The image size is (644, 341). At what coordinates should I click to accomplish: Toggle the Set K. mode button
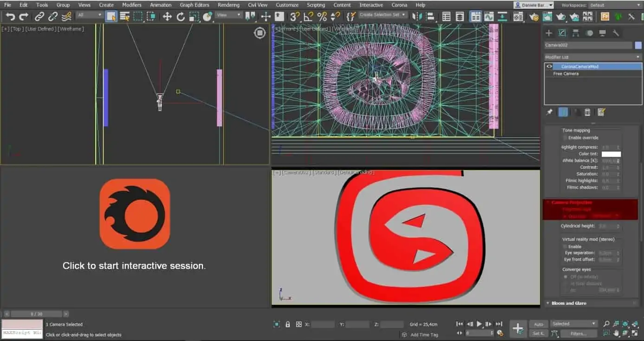(539, 334)
